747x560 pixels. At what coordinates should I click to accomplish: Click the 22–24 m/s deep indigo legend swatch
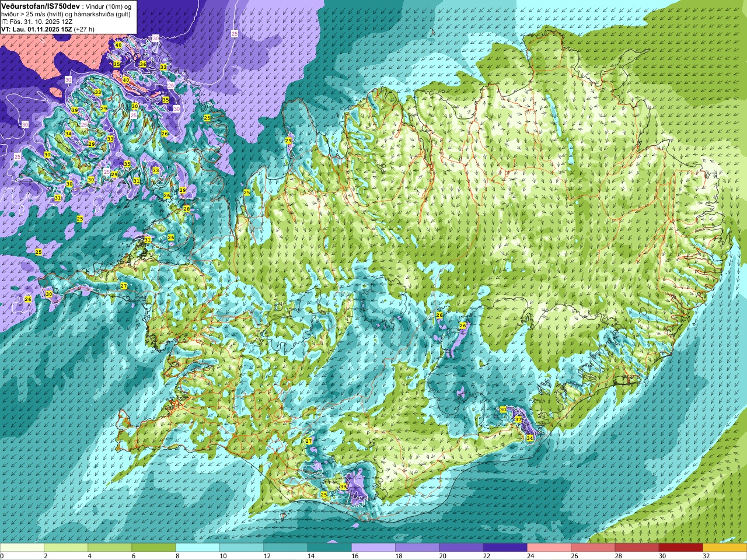(505, 547)
